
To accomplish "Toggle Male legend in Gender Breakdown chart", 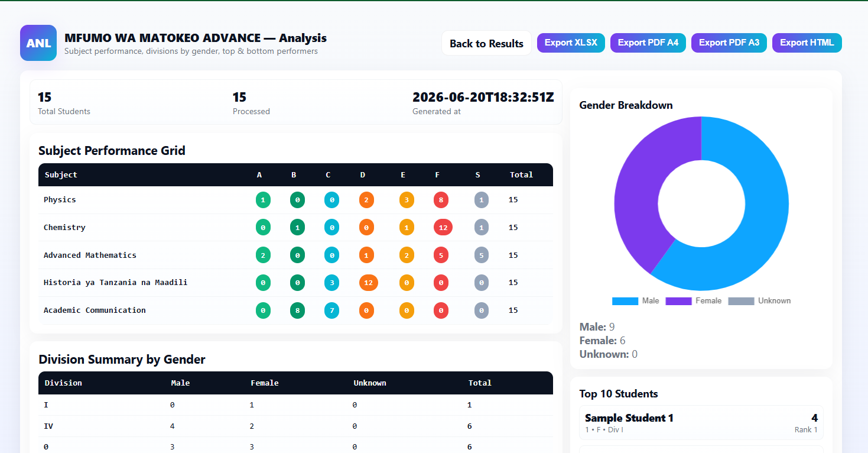I will 636,300.
